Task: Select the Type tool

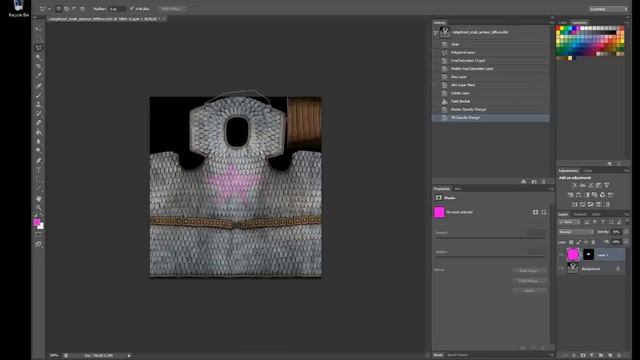Action: 38,170
